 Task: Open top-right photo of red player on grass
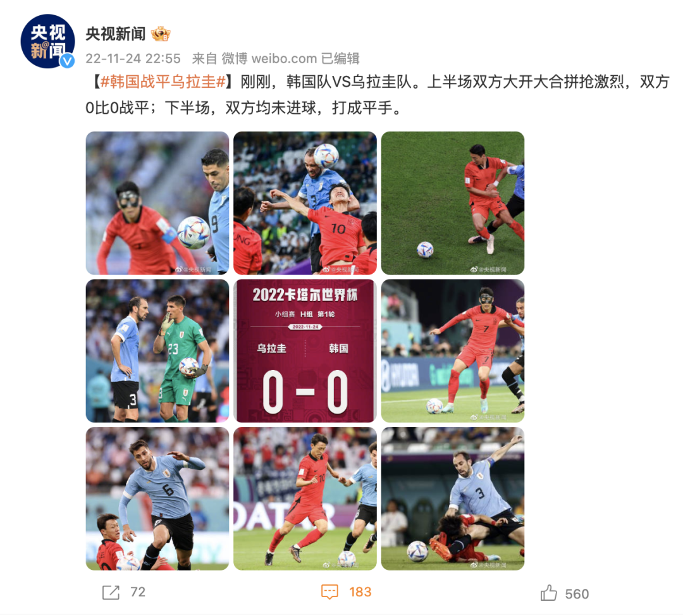click(x=453, y=203)
